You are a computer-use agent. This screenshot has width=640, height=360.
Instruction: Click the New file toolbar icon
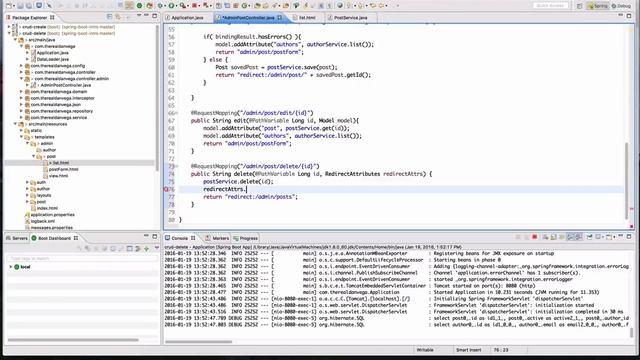pyautogui.click(x=9, y=6)
